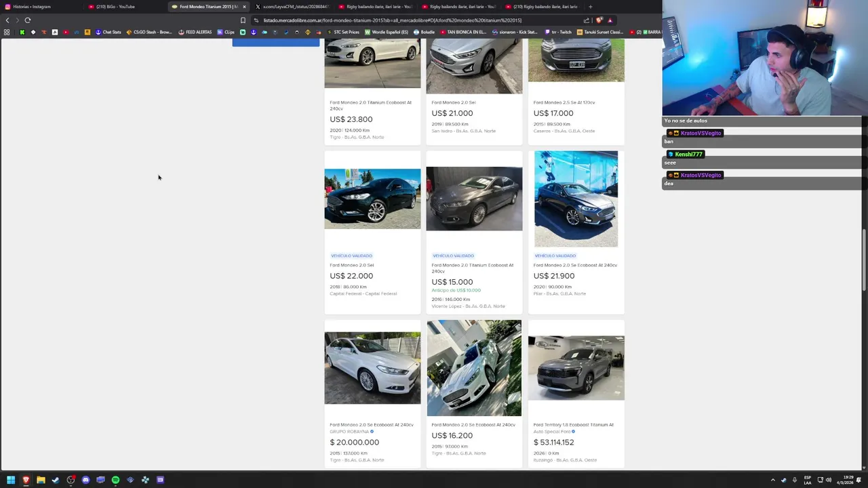
Task: Open the TAN BIONICA bookmark
Action: click(x=462, y=32)
